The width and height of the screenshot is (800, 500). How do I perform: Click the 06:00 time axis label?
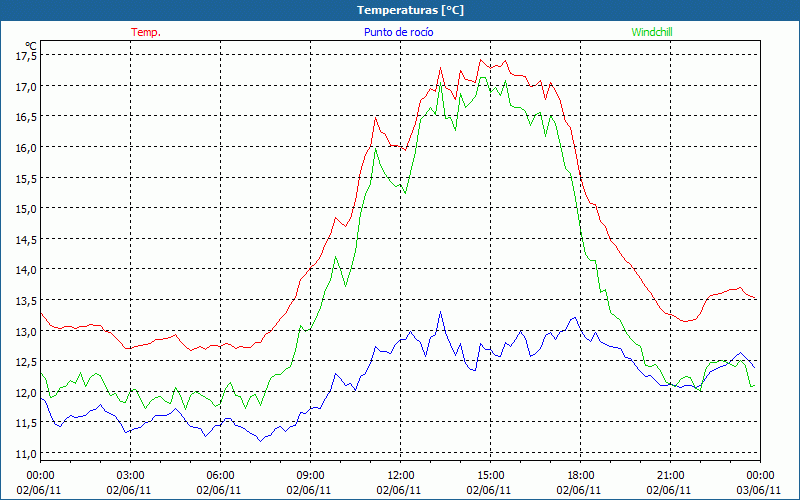tap(220, 475)
